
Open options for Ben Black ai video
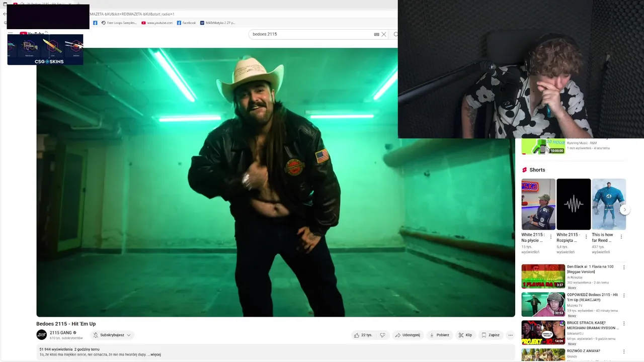point(624,267)
